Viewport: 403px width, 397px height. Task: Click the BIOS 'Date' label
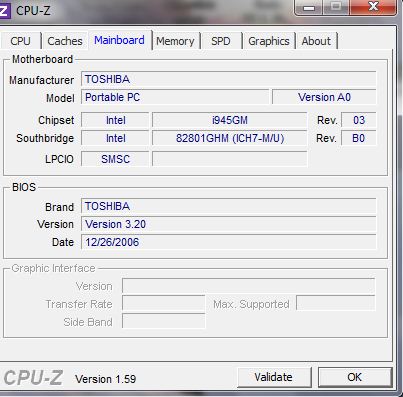[63, 242]
